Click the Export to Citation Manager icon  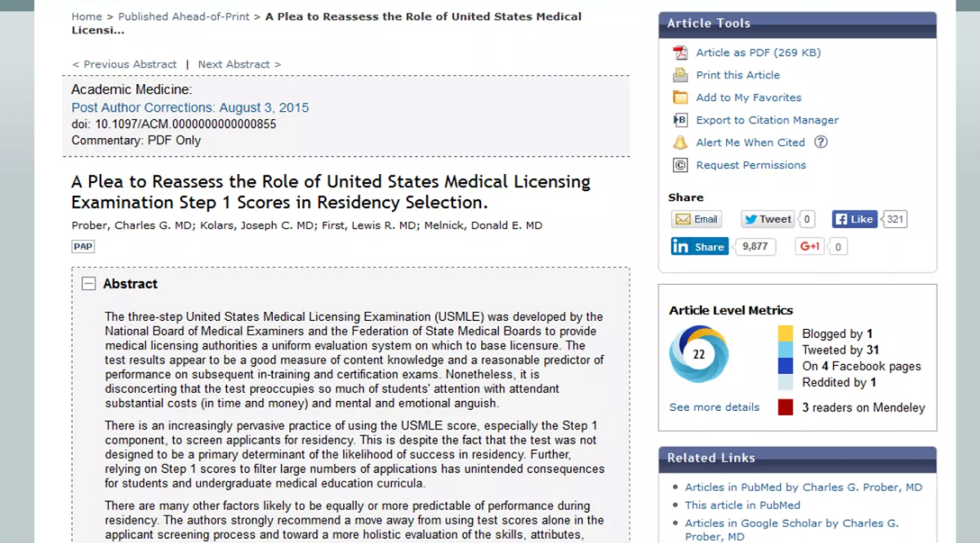tap(680, 120)
